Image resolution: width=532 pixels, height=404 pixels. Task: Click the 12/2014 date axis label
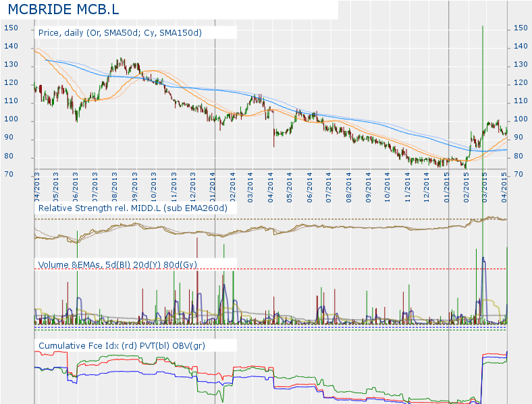point(427,187)
